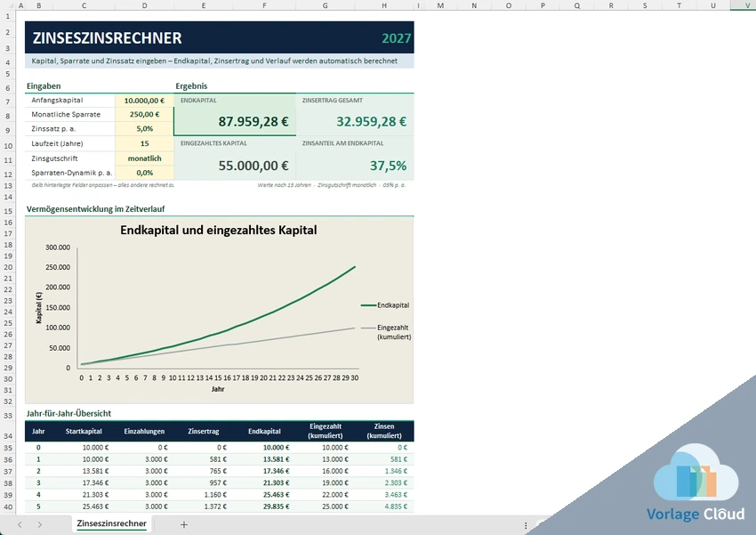Open the Zinsgutschrift cell showing monatlich
The height and width of the screenshot is (535, 756).
[x=144, y=158]
